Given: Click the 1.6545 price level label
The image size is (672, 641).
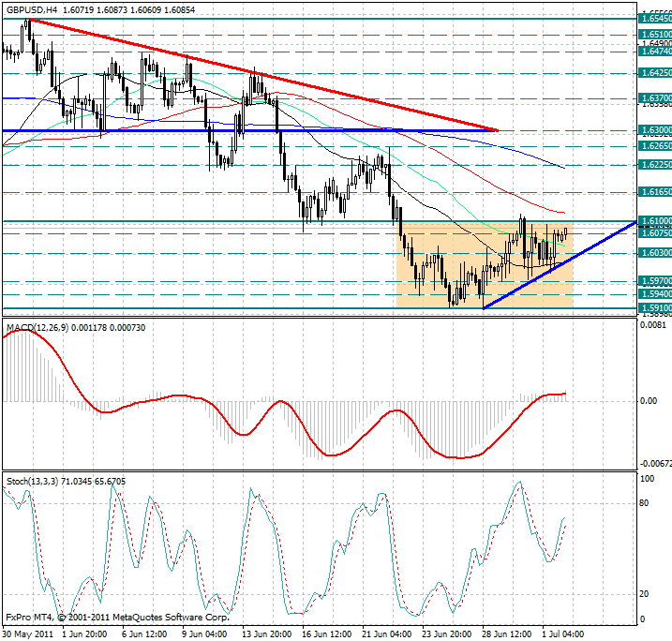Looking at the screenshot, I should (x=654, y=18).
